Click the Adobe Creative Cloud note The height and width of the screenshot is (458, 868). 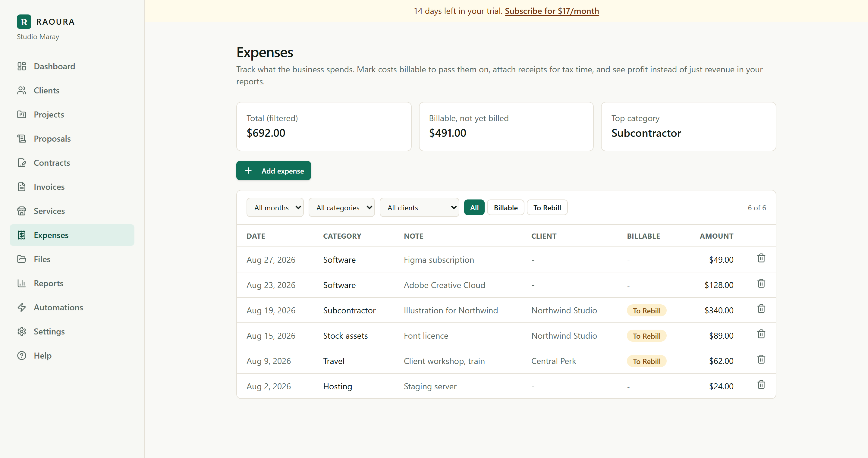tap(445, 285)
